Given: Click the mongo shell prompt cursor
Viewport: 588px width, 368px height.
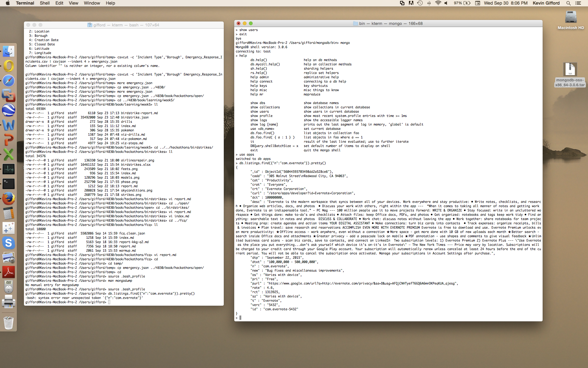Looking at the screenshot, I should (240, 318).
